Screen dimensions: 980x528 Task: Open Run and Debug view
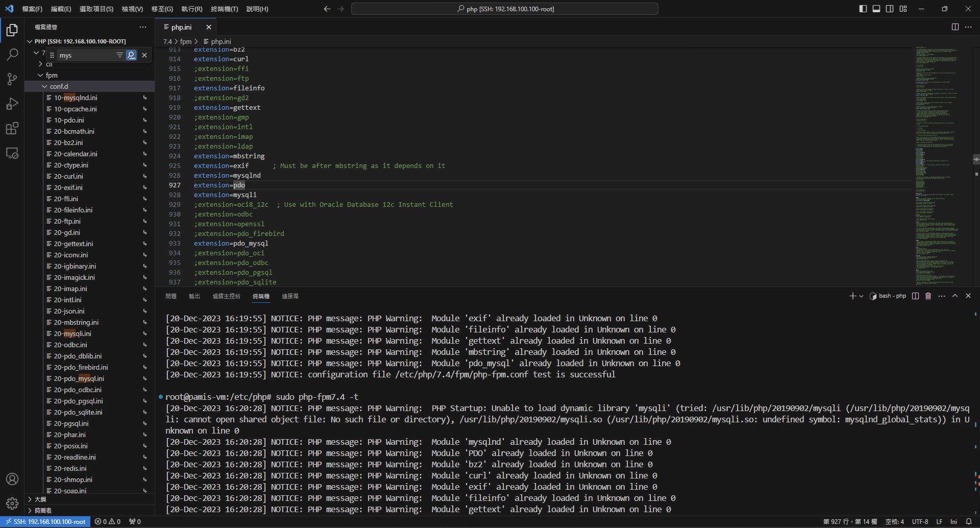point(12,104)
